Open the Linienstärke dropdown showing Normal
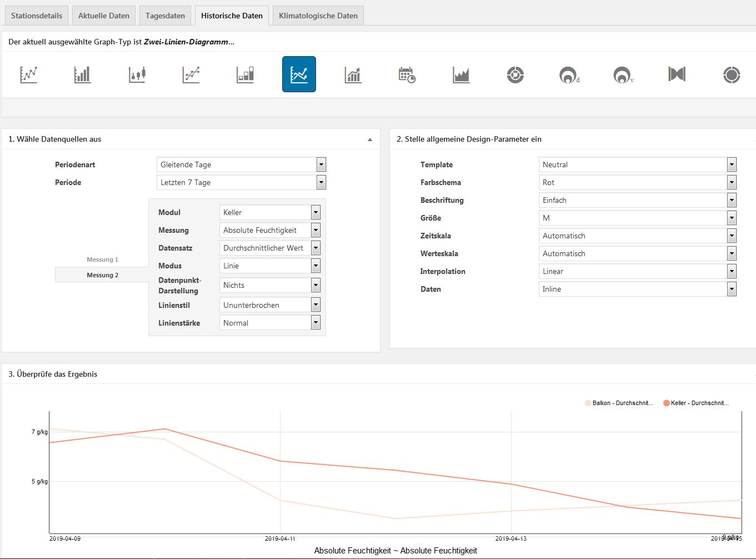Image resolution: width=756 pixels, height=559 pixels. click(270, 323)
